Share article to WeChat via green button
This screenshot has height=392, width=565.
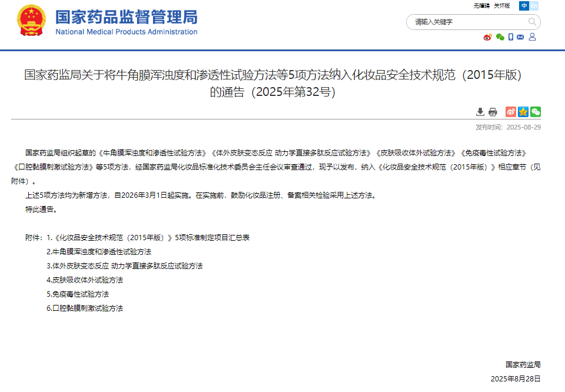[536, 112]
